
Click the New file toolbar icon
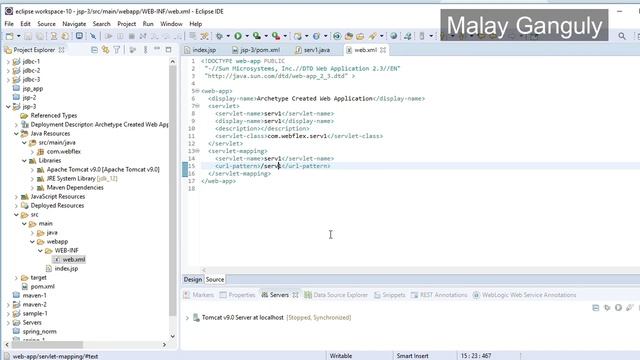[10, 36]
